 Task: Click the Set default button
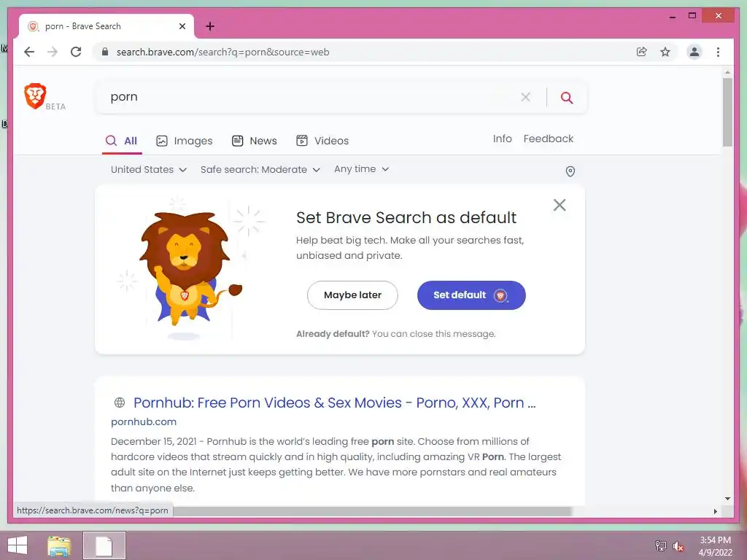click(471, 295)
